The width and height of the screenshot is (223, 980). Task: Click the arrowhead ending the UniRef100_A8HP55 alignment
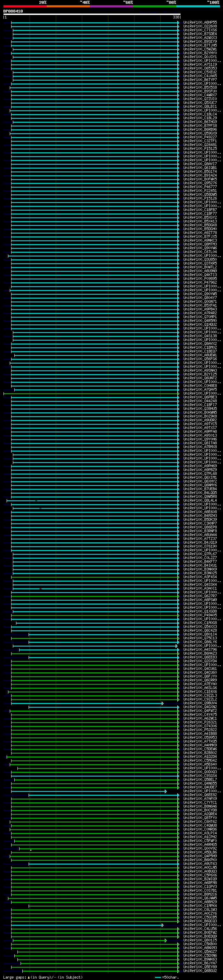(x=178, y=23)
